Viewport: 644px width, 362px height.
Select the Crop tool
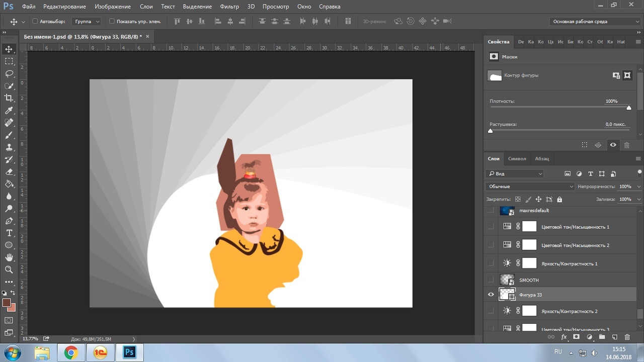9,98
